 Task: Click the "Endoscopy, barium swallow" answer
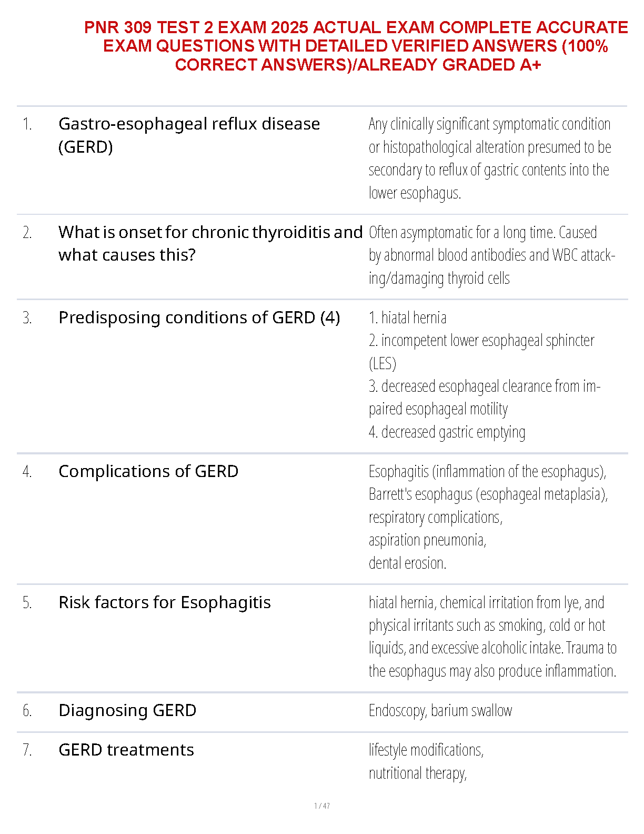click(x=440, y=711)
